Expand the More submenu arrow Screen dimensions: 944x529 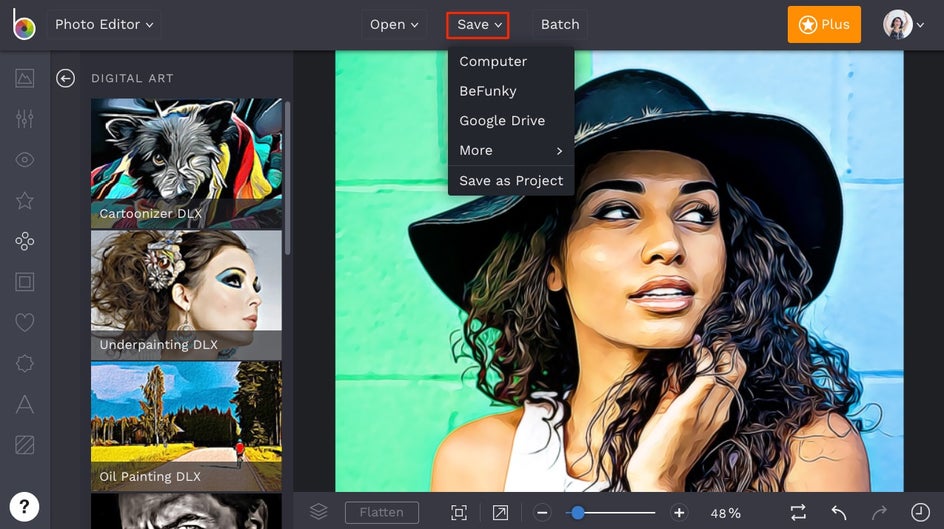[x=559, y=150]
